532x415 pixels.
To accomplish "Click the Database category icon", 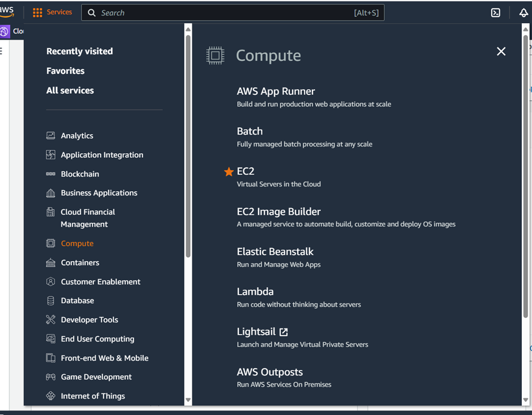I will pyautogui.click(x=51, y=301).
